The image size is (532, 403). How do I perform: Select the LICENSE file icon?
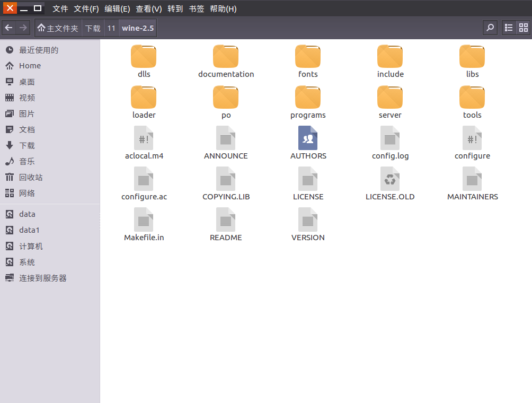click(x=308, y=179)
